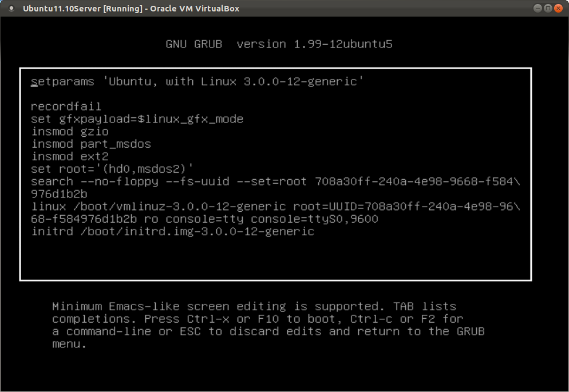The height and width of the screenshot is (392, 569).
Task: Click the GNU GRUB version header line
Action: click(279, 44)
